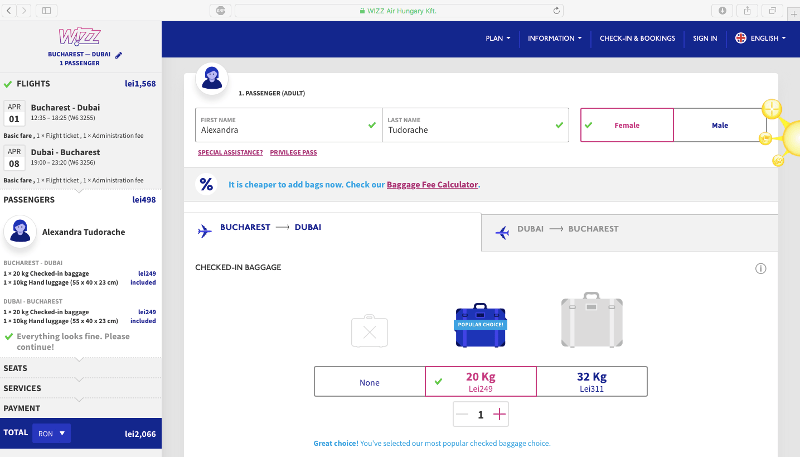Open SPECIAL ASSISTANCE link
The height and width of the screenshot is (457, 800).
pos(230,153)
